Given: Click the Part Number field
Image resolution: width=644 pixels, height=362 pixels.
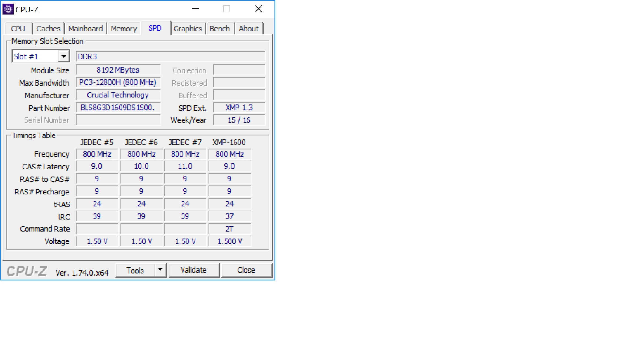Looking at the screenshot, I should pyautogui.click(x=118, y=108).
